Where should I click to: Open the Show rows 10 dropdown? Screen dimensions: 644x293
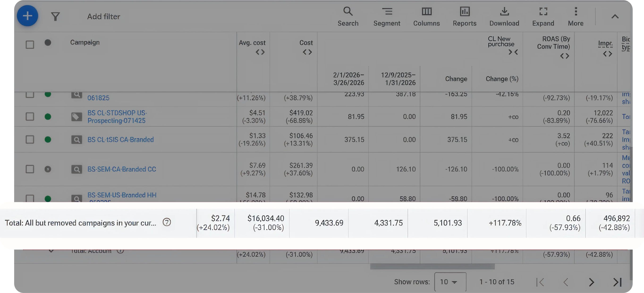click(x=450, y=282)
